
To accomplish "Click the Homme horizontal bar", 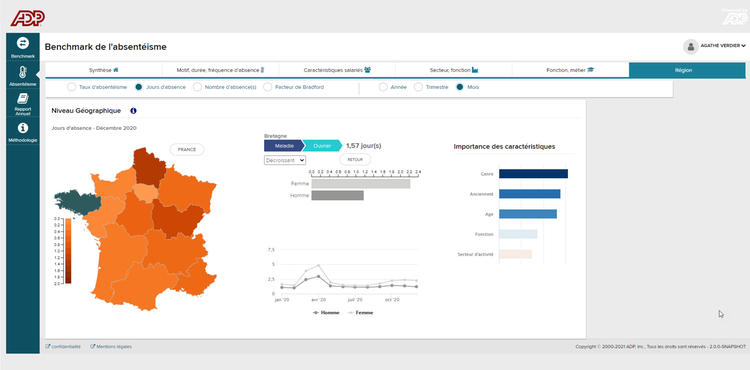I will point(337,196).
